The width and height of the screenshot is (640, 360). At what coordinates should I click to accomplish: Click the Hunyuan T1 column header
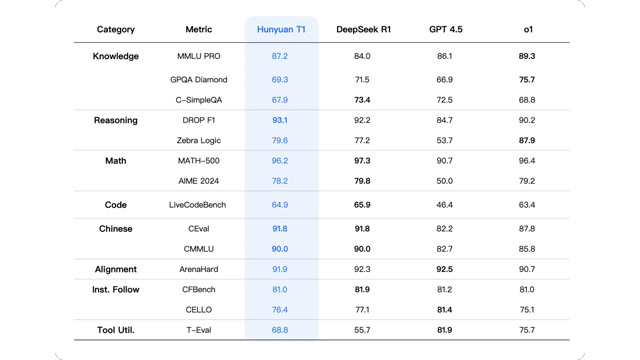point(281,29)
